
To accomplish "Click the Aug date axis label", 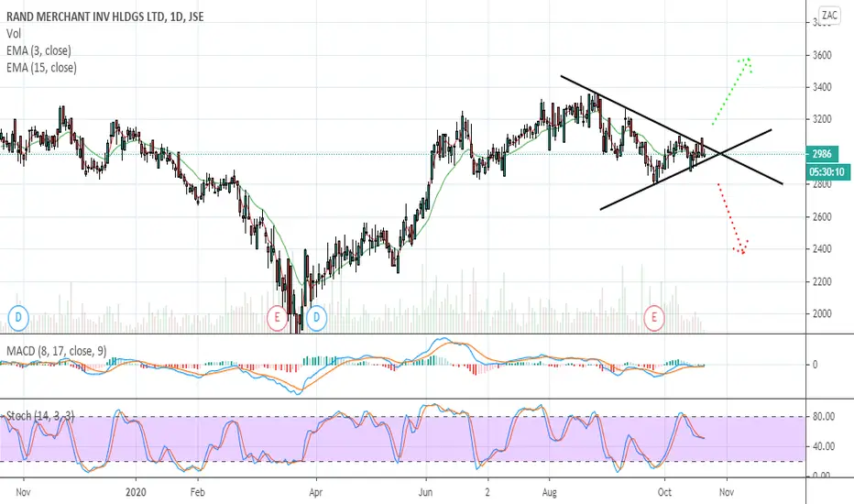I will pos(550,493).
